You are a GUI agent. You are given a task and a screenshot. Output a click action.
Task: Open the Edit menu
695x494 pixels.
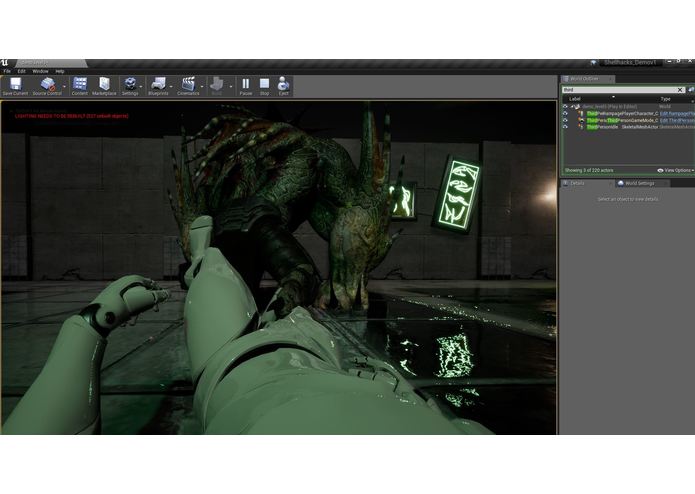point(21,71)
